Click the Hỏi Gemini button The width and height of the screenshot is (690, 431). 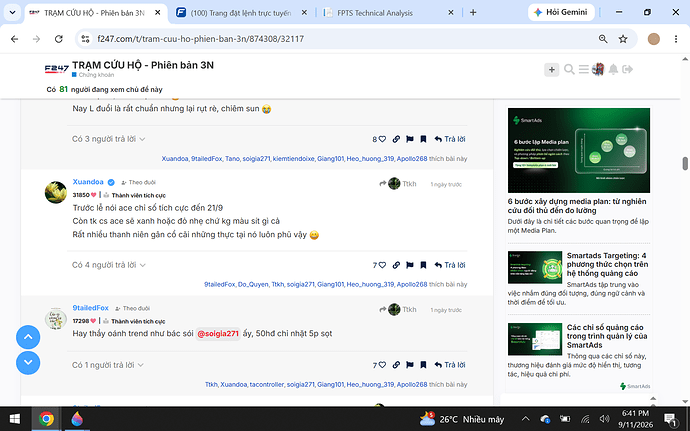[561, 12]
